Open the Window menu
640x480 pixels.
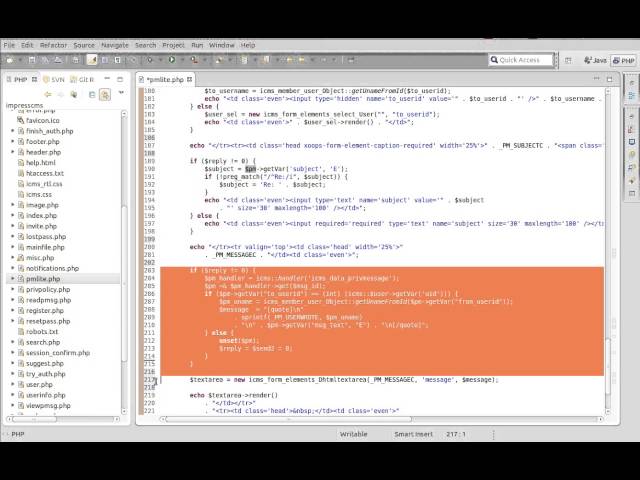[x=222, y=45]
